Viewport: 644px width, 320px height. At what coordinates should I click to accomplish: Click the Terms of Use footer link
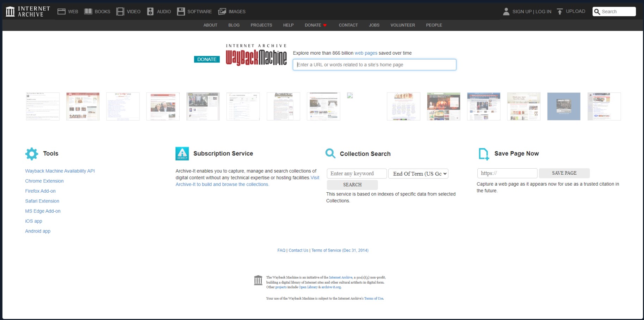coord(373,298)
